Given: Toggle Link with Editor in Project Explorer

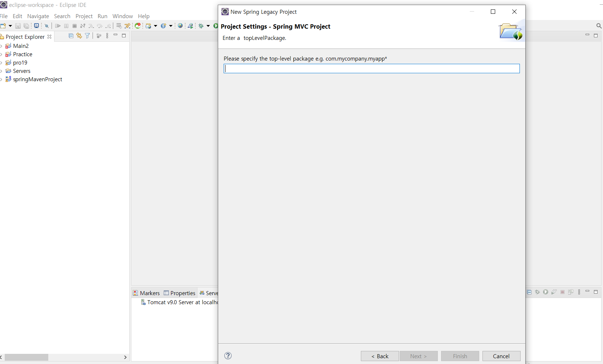Looking at the screenshot, I should click(x=79, y=36).
